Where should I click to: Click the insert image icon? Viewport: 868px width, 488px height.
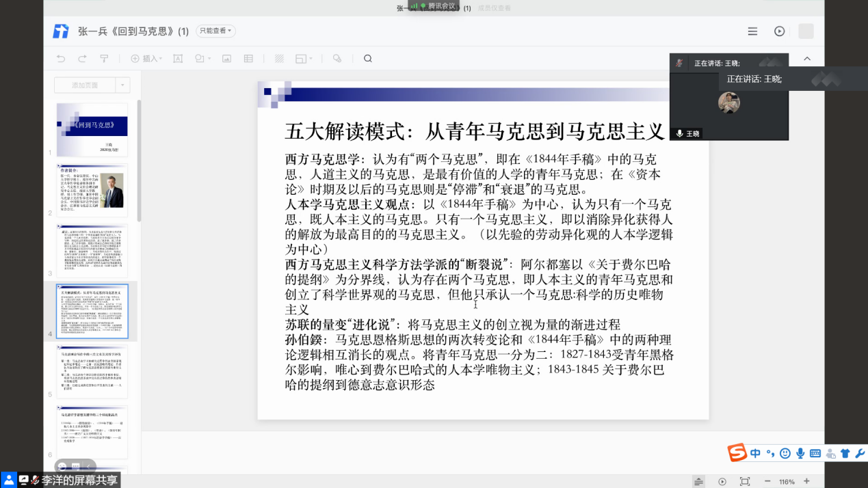227,59
